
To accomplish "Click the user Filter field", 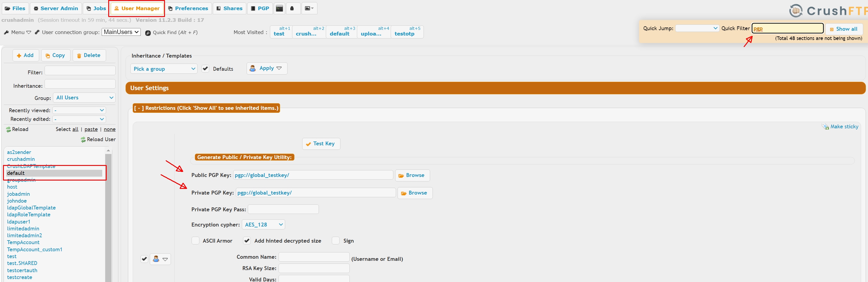I will pyautogui.click(x=80, y=70).
